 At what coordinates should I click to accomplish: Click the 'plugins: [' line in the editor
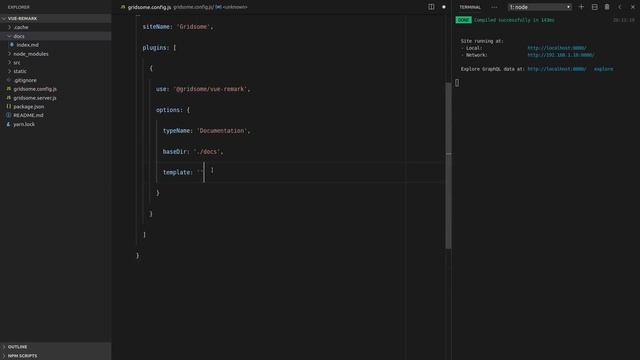[x=159, y=48]
